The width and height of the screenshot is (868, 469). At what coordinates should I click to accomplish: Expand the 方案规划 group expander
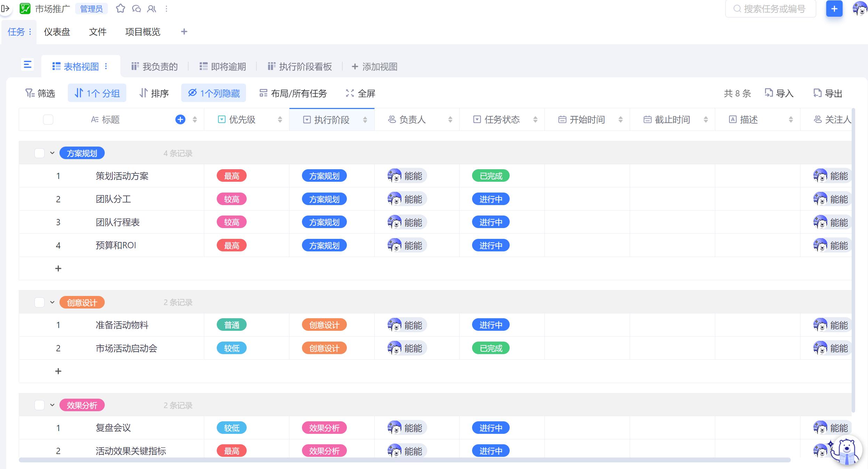pos(53,153)
